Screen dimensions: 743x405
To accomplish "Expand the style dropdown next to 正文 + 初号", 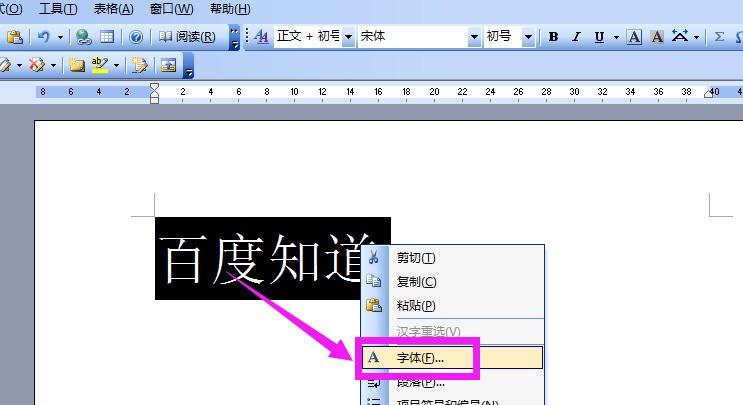I will (x=348, y=37).
